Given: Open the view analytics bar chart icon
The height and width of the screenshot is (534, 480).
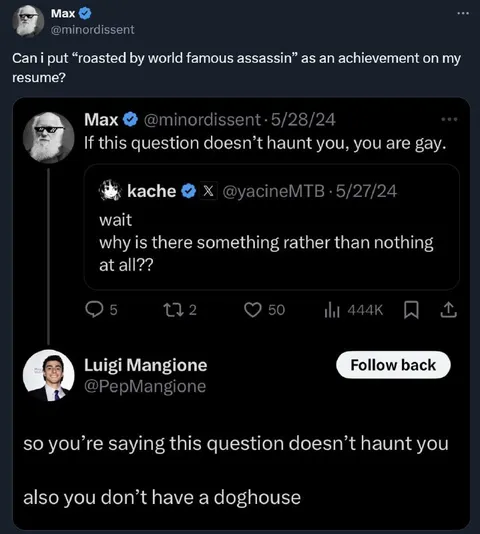Looking at the screenshot, I should 332,310.
